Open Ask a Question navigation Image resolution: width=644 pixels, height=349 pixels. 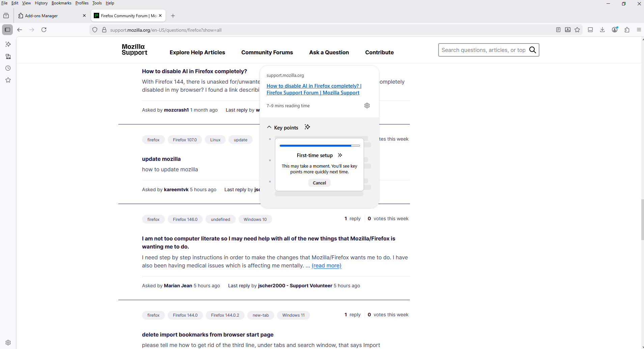tap(329, 52)
